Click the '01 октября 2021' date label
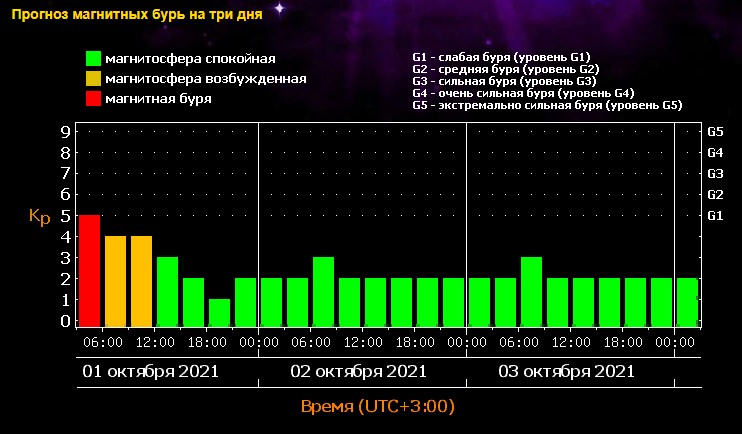 [x=150, y=372]
